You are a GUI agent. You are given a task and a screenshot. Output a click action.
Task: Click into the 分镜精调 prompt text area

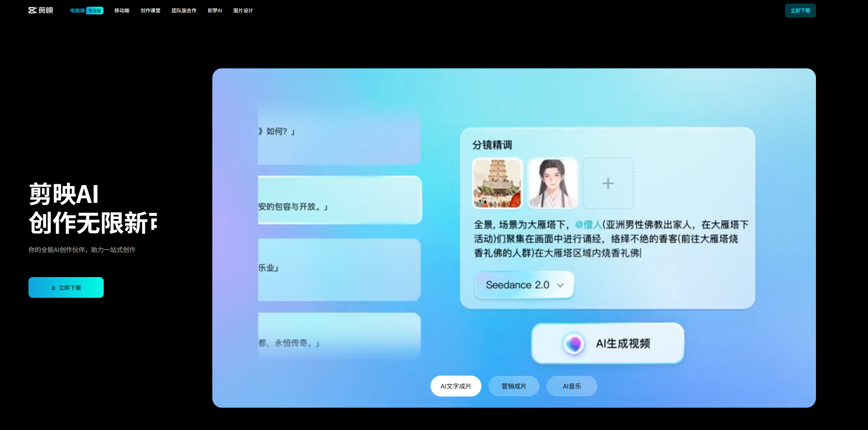611,239
